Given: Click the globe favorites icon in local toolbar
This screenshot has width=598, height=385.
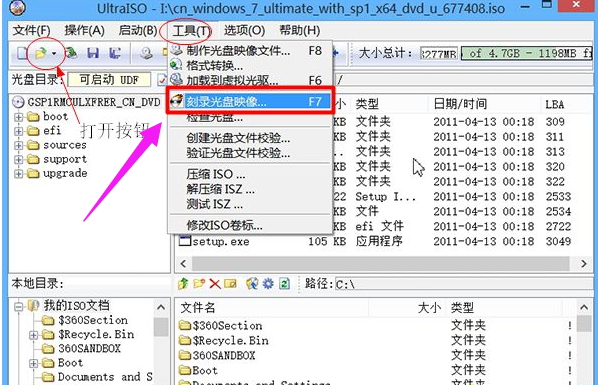Looking at the screenshot, I should tap(252, 284).
